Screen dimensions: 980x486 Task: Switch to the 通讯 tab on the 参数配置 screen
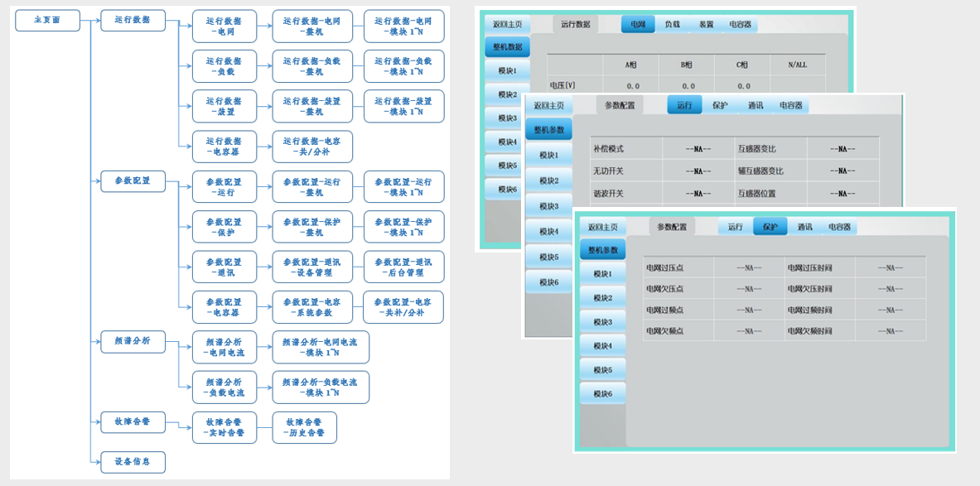(x=755, y=106)
